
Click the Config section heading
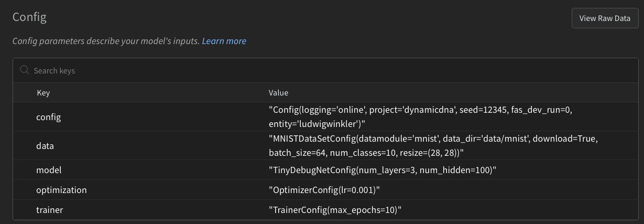[x=29, y=17]
